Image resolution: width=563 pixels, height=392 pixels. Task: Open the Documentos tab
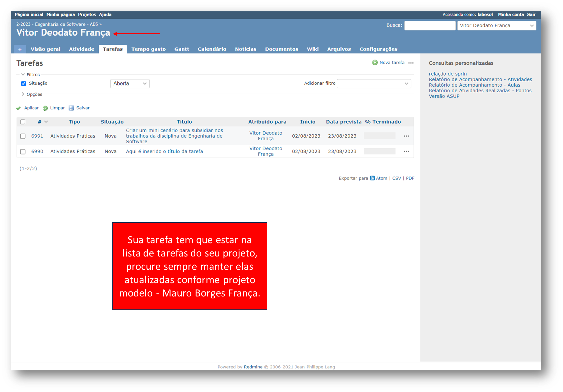(282, 49)
